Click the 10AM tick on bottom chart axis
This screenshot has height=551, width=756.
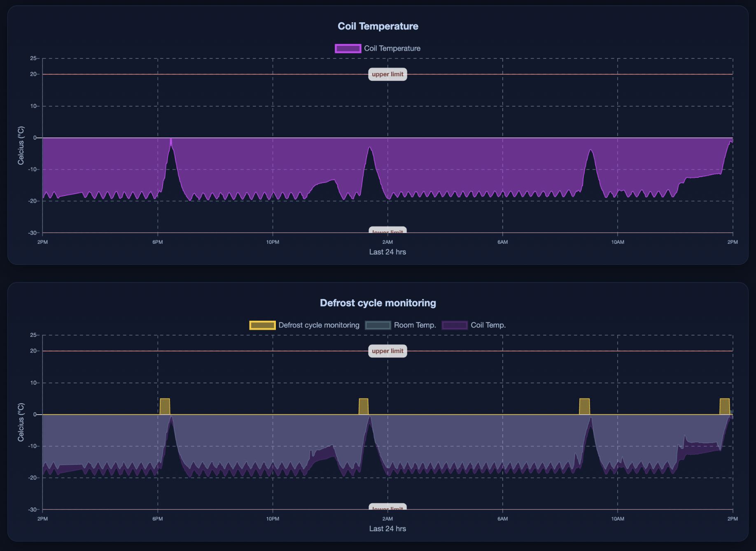[617, 519]
